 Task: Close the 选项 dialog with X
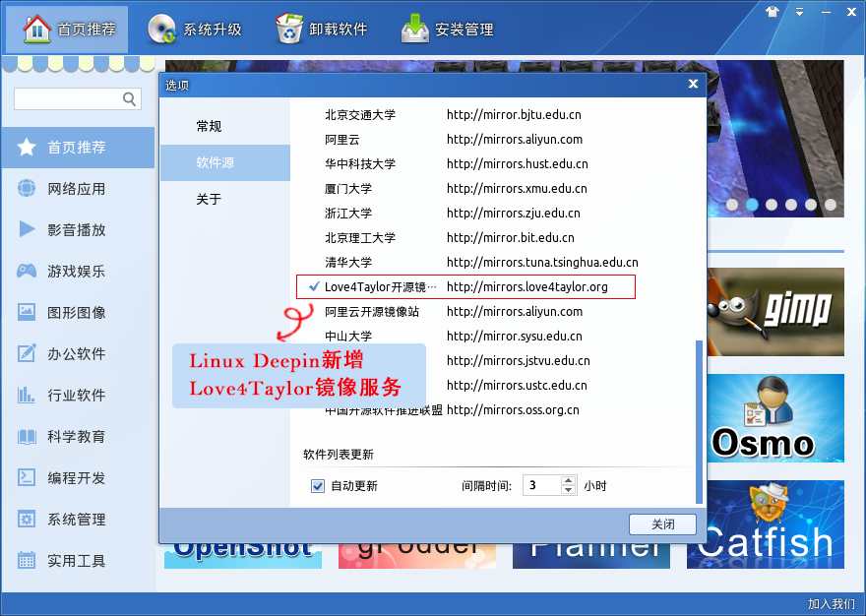(693, 84)
